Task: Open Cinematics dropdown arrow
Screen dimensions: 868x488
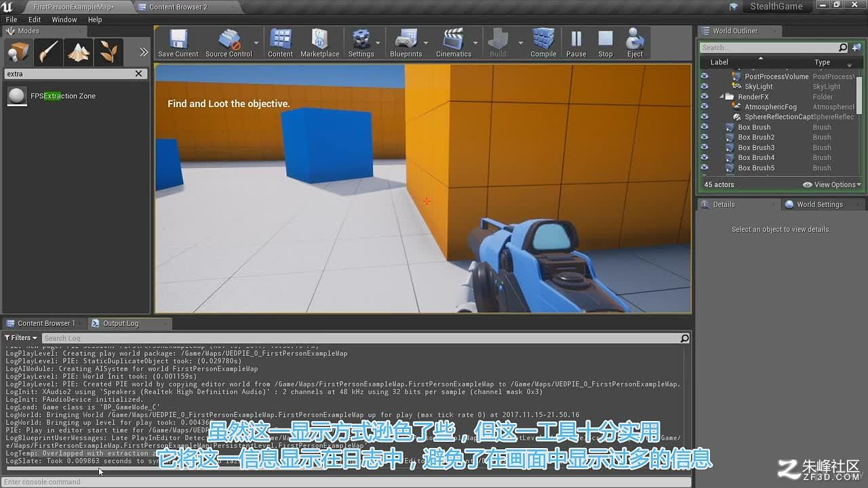Action: 475,43
